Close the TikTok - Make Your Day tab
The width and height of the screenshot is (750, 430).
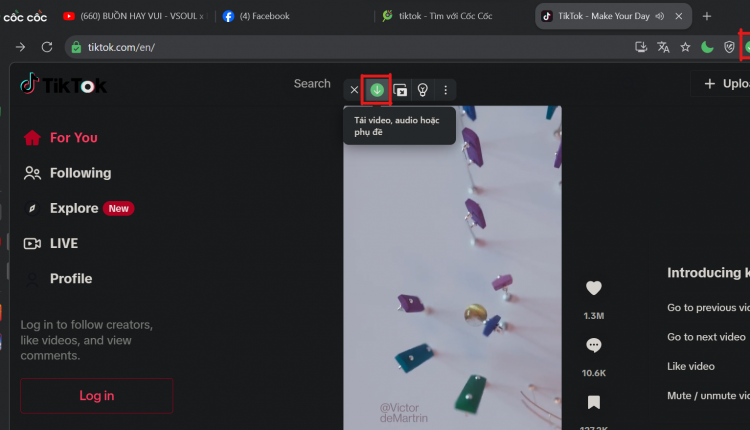click(x=679, y=16)
